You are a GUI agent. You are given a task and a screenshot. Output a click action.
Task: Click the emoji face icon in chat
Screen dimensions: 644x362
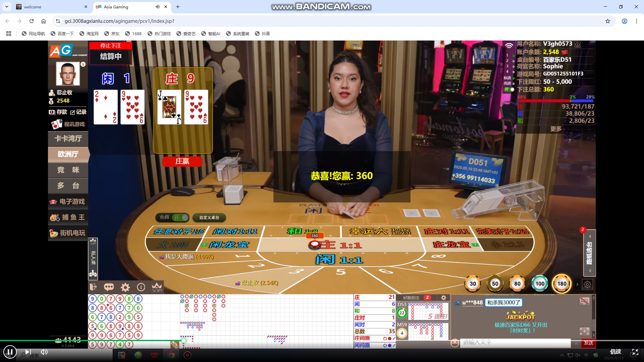455,343
